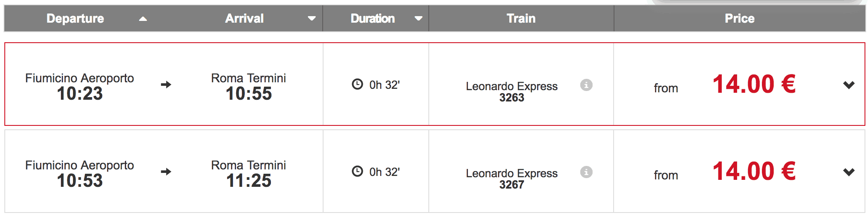Expand fare details for the 10:53 train

848,172
